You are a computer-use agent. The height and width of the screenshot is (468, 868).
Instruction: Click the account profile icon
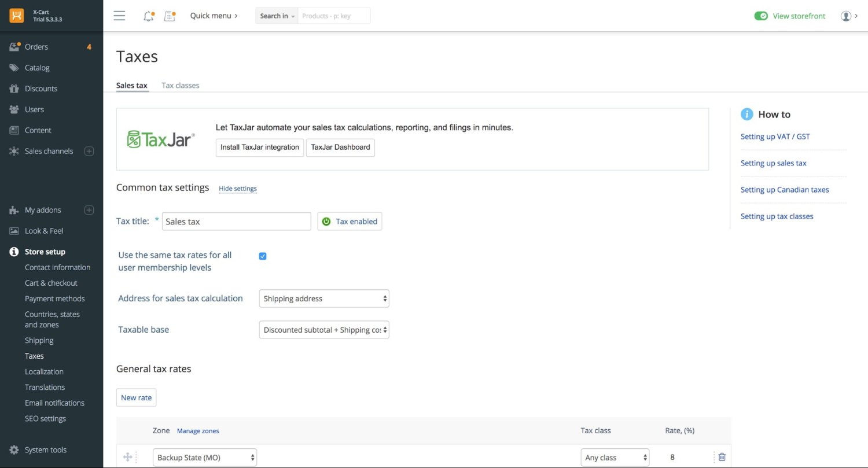pyautogui.click(x=846, y=16)
